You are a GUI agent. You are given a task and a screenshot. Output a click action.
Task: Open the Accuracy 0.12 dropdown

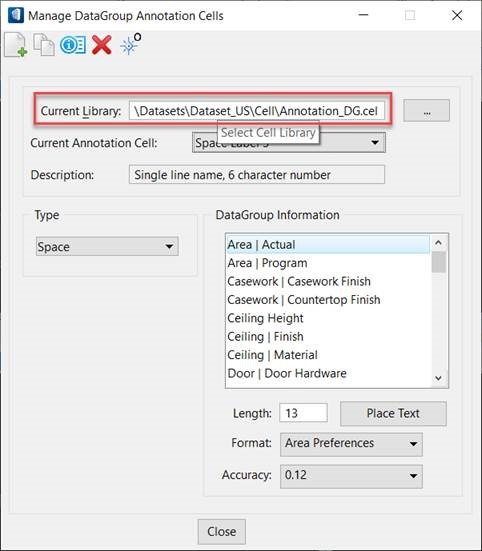click(351, 476)
